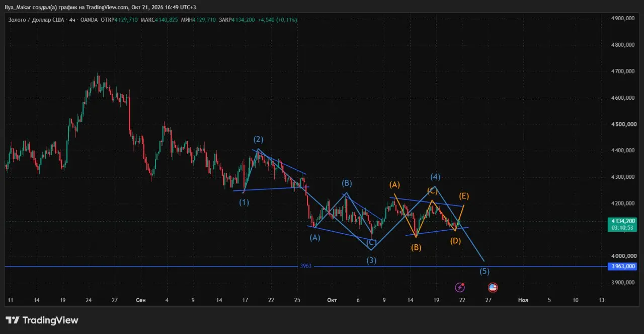
Task: Click the Ноя month label on time axis
Action: coord(523,300)
